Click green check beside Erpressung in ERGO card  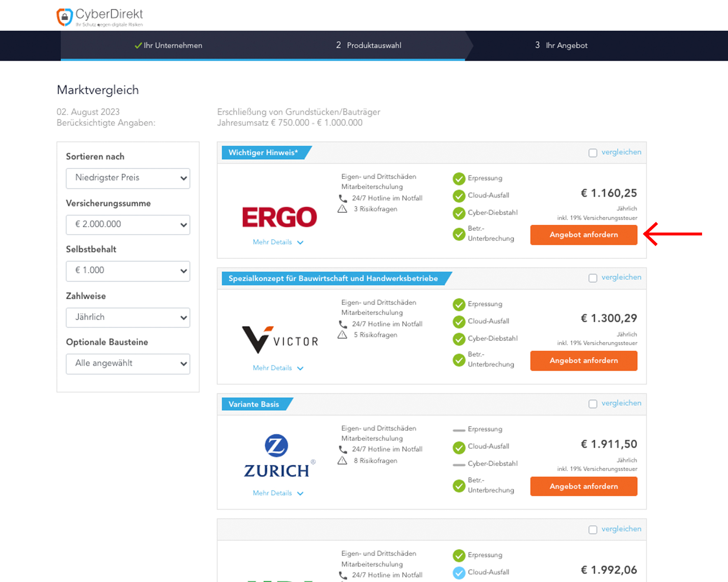tap(459, 179)
